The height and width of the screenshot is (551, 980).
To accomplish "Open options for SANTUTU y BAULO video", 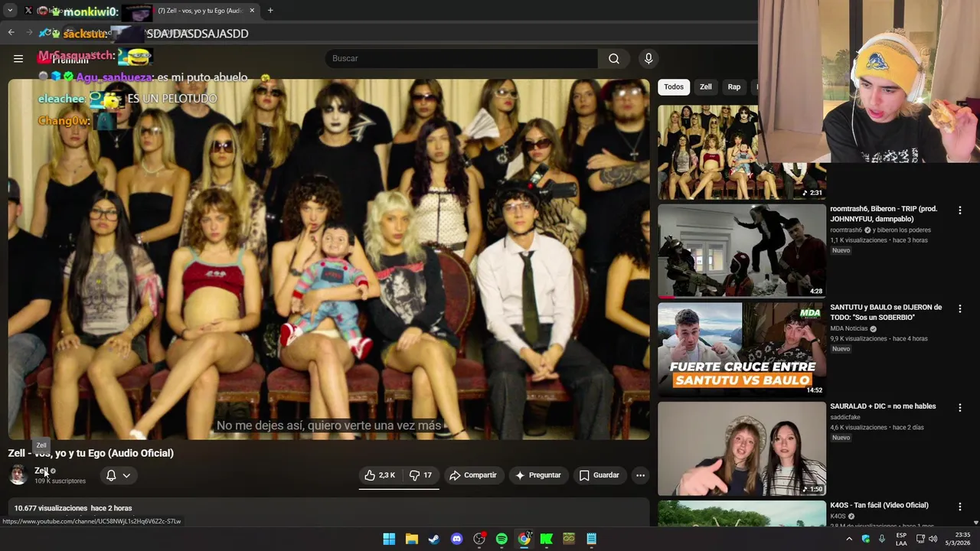I will click(959, 308).
